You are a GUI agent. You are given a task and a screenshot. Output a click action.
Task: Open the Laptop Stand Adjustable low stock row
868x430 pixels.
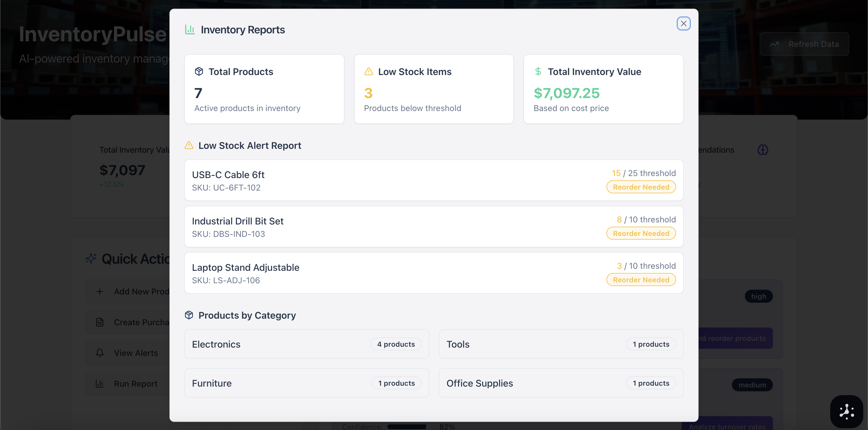434,273
